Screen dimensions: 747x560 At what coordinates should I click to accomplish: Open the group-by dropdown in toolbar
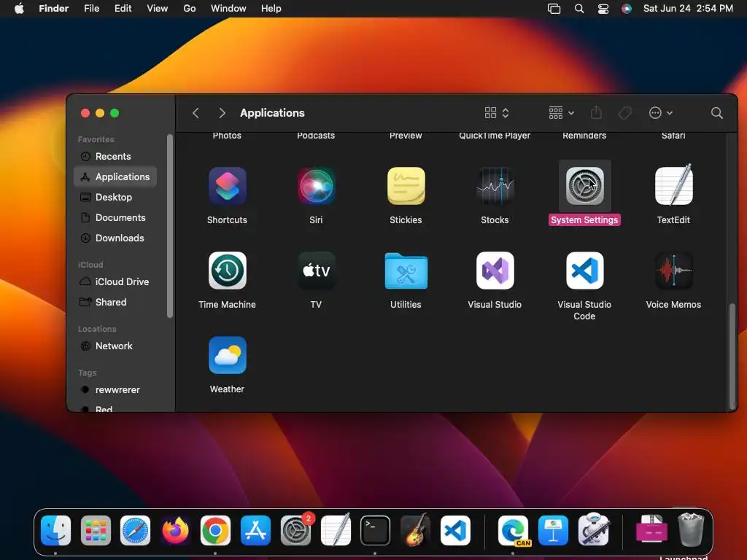[561, 113]
